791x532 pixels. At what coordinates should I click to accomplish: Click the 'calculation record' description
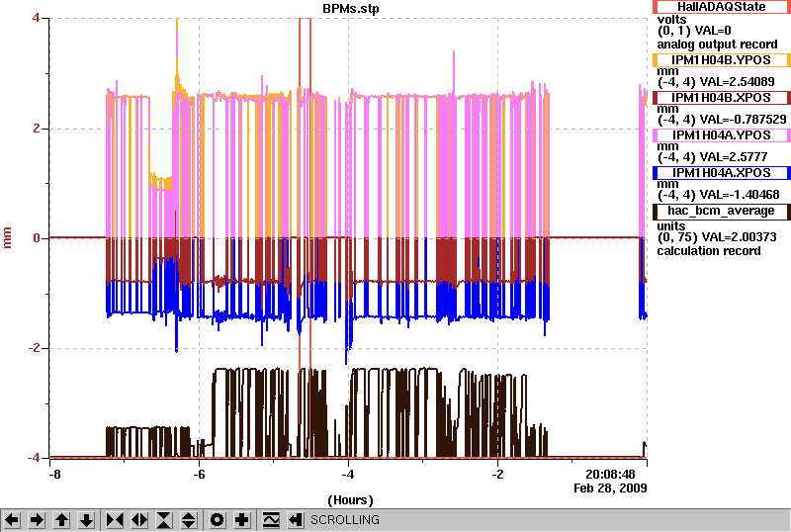point(709,251)
